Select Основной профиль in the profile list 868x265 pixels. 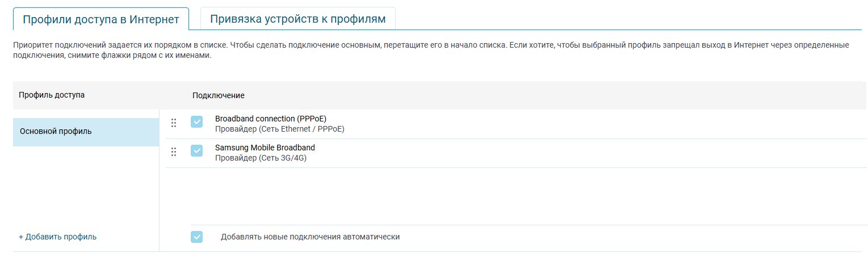(x=86, y=132)
